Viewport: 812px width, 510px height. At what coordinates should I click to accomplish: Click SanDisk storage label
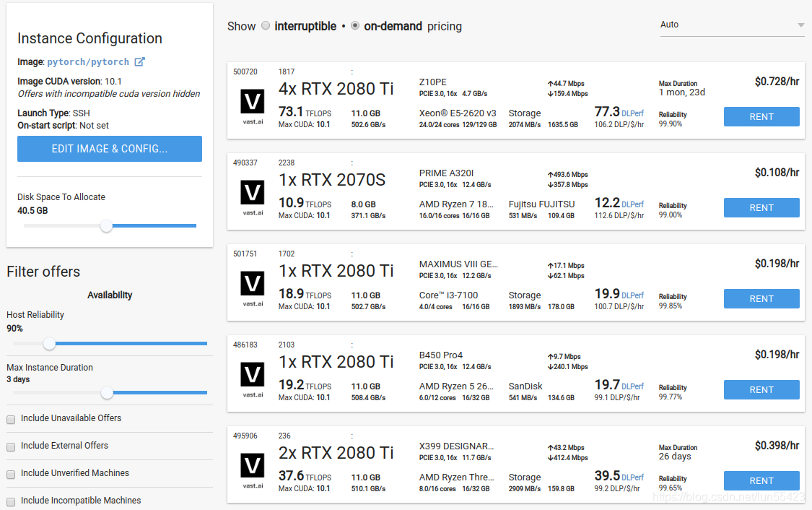[525, 386]
